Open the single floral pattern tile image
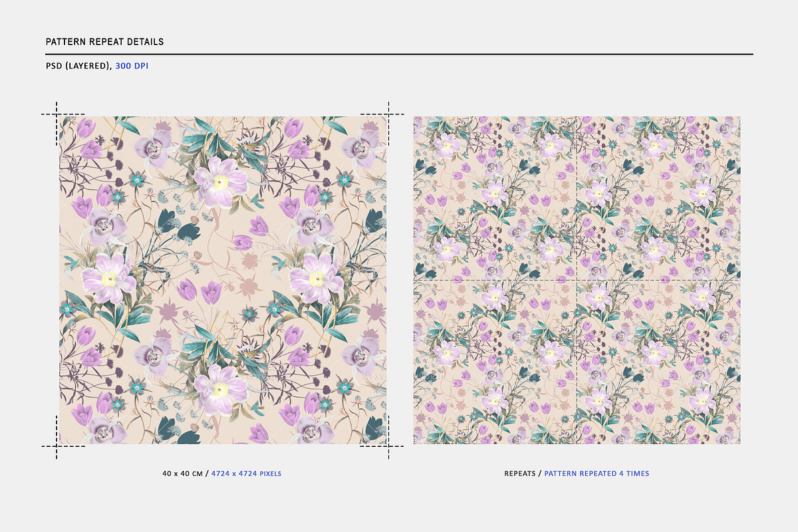Screen dimensions: 798x532 pyautogui.click(x=223, y=281)
